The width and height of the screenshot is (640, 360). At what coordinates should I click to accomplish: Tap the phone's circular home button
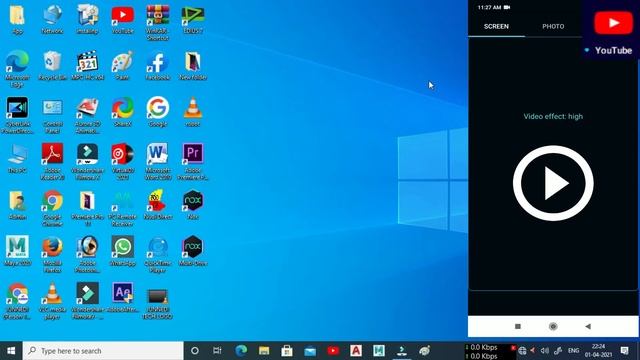tap(553, 326)
